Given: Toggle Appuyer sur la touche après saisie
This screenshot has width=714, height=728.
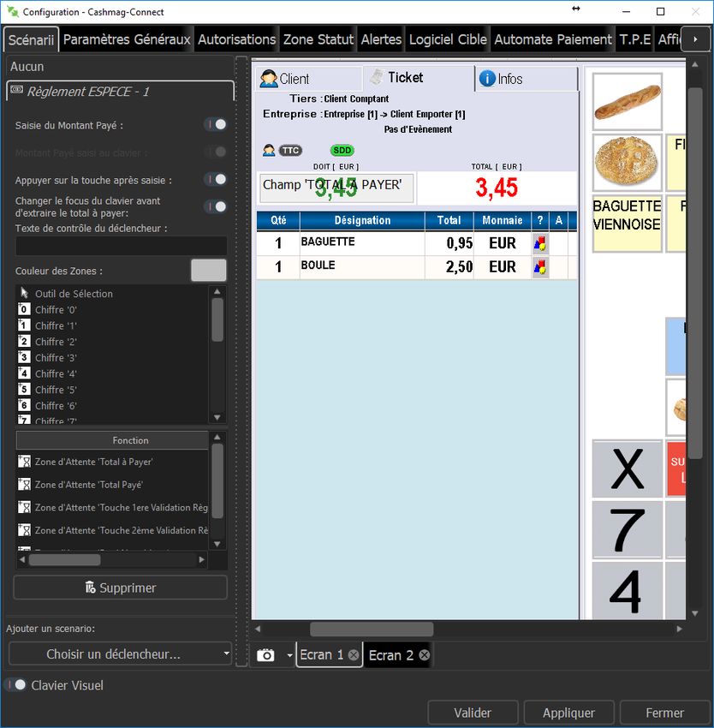Looking at the screenshot, I should point(216,180).
